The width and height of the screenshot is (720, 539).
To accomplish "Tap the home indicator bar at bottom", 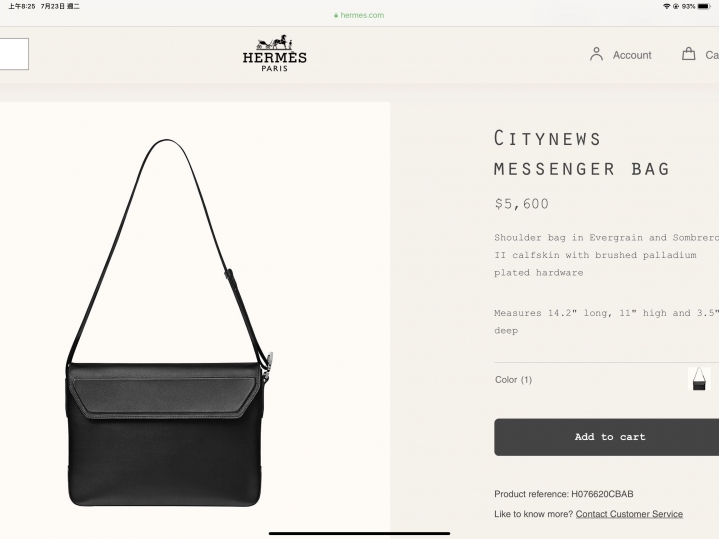I will (x=359, y=533).
